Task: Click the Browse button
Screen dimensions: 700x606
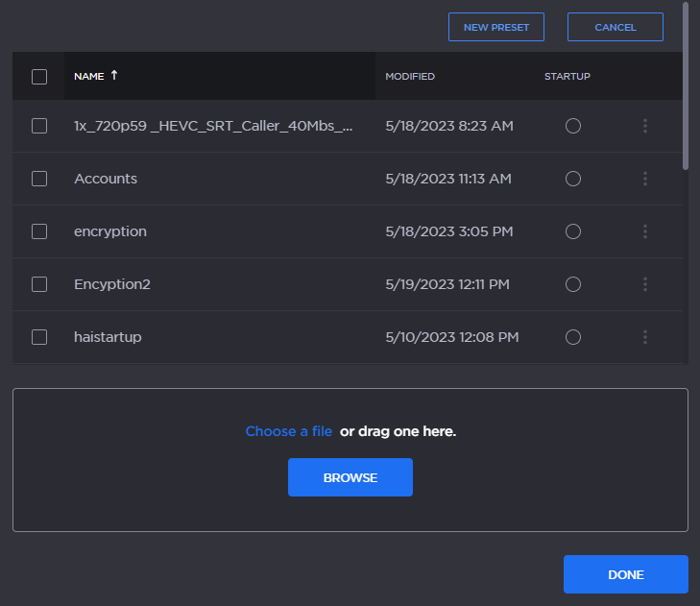Action: 350,477
